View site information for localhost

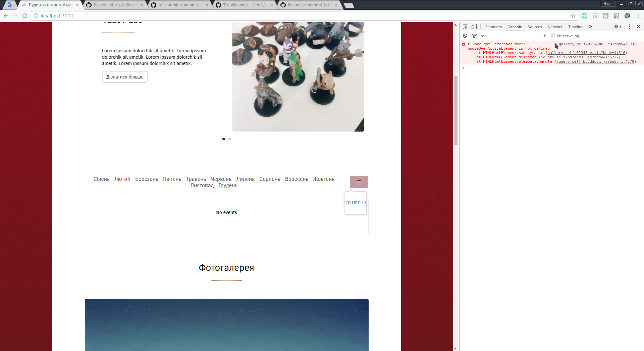click(36, 16)
